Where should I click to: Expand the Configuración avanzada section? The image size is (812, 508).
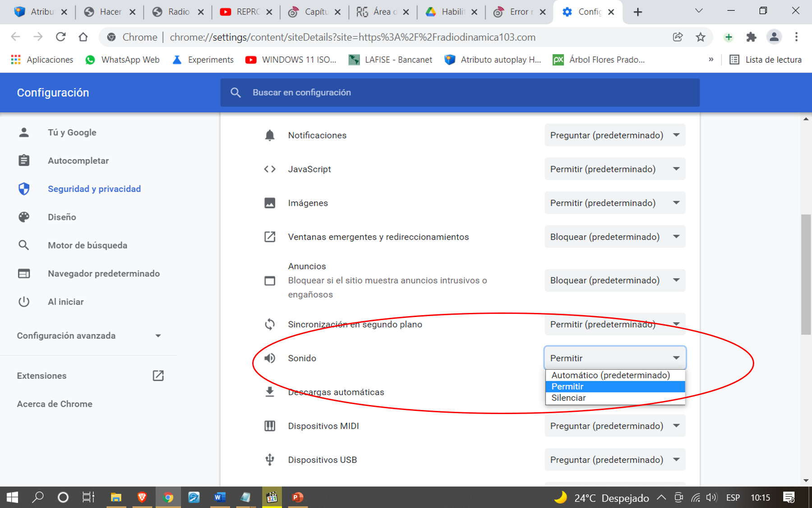point(89,336)
